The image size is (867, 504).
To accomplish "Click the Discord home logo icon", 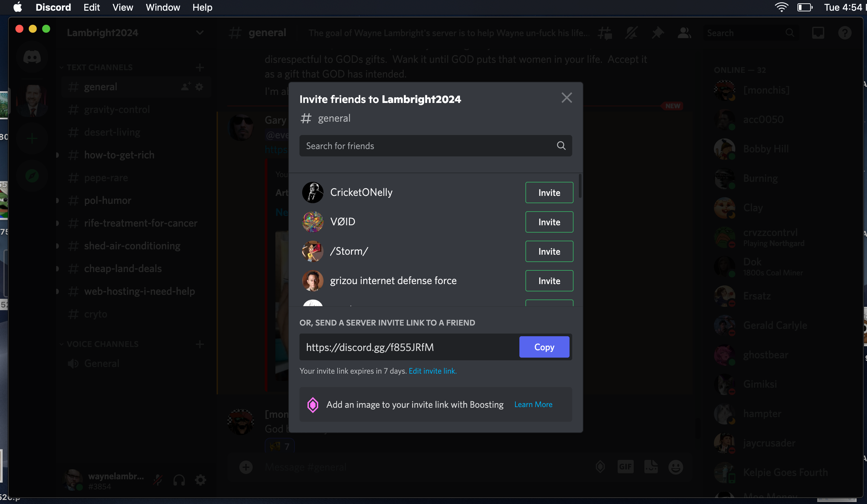I will pos(32,57).
